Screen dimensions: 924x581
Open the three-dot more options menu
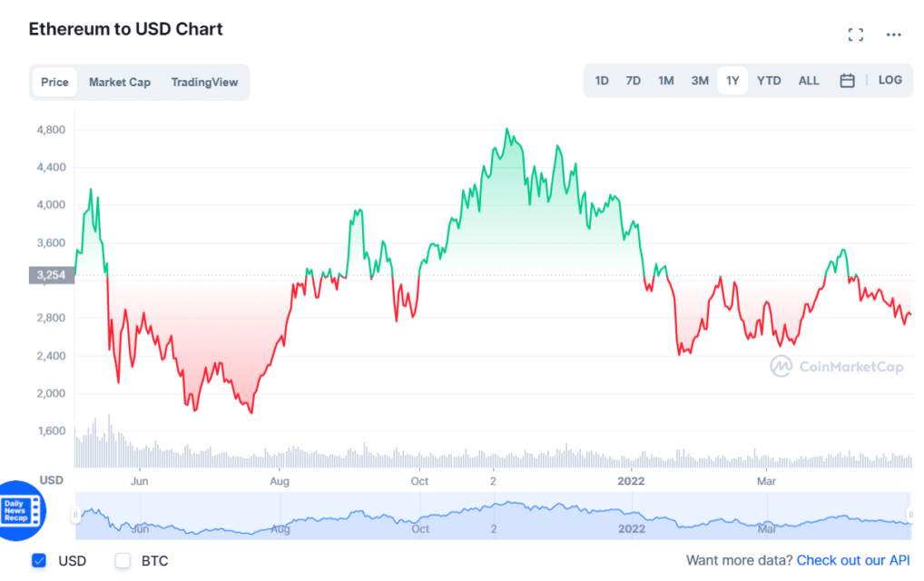[x=893, y=34]
